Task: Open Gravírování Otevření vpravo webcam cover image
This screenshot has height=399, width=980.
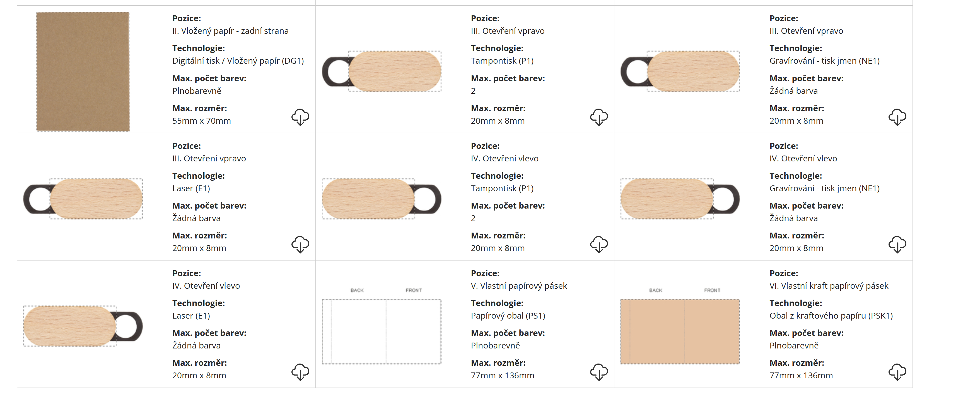Action: 680,71
